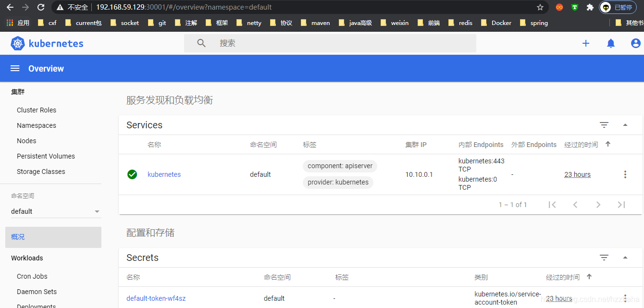The image size is (644, 308).
Task: Open Workloads section in sidebar
Action: point(27,258)
